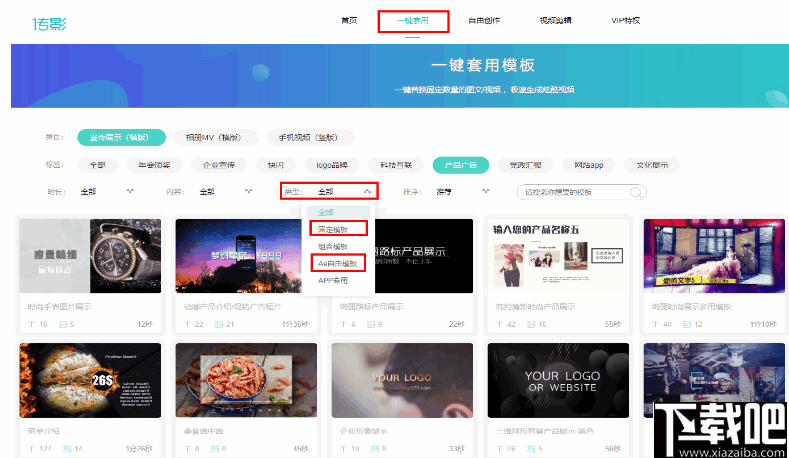Click the 菜单介绍 title

[x=44, y=431]
